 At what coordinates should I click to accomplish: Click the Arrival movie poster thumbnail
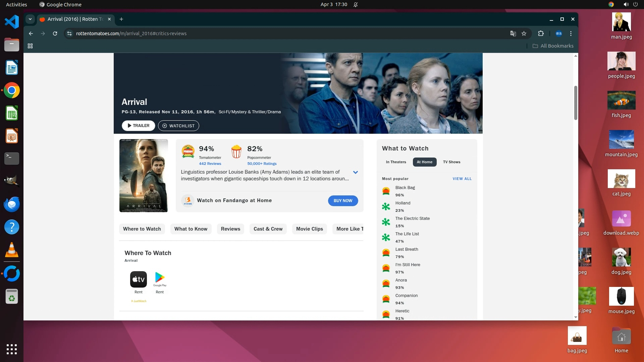click(x=144, y=176)
